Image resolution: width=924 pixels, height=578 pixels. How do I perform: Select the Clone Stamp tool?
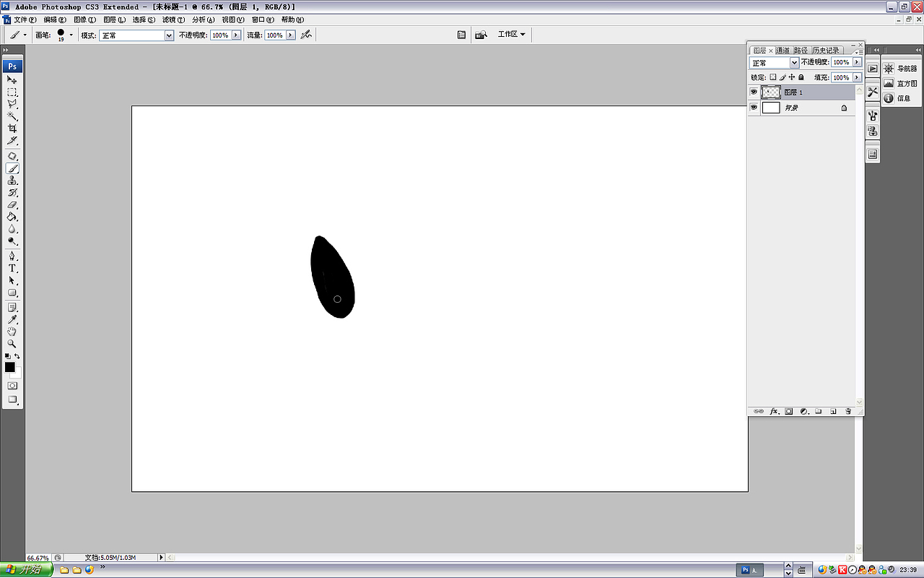point(12,181)
